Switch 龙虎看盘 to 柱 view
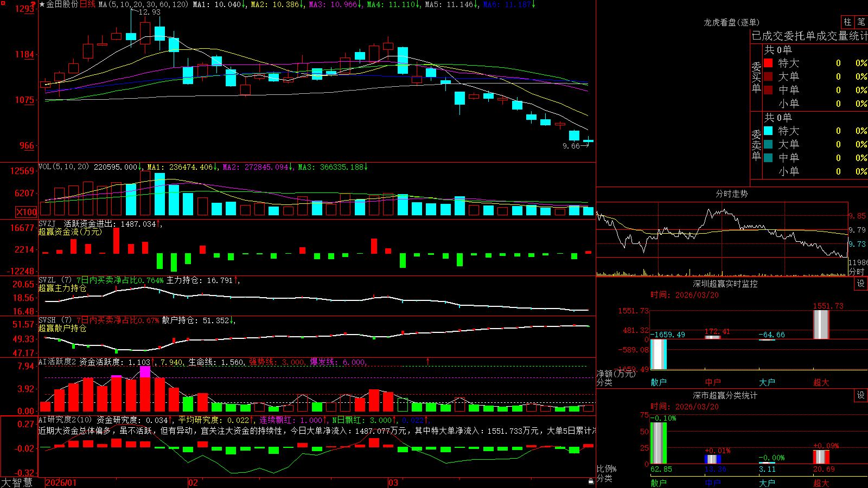 click(847, 22)
